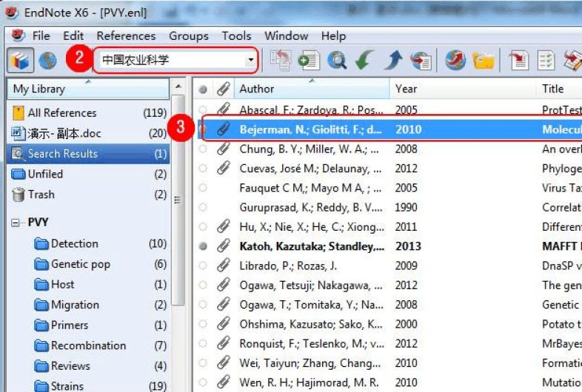Viewport: 582px width, 392px height.
Task: Open Migration group folder
Action: coord(99,305)
